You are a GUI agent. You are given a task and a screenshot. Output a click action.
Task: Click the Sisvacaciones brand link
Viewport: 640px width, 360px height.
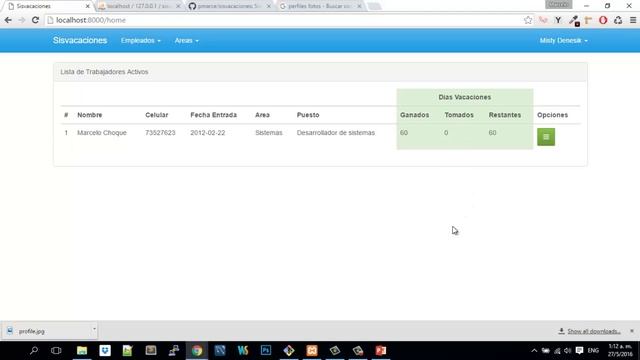pyautogui.click(x=80, y=40)
